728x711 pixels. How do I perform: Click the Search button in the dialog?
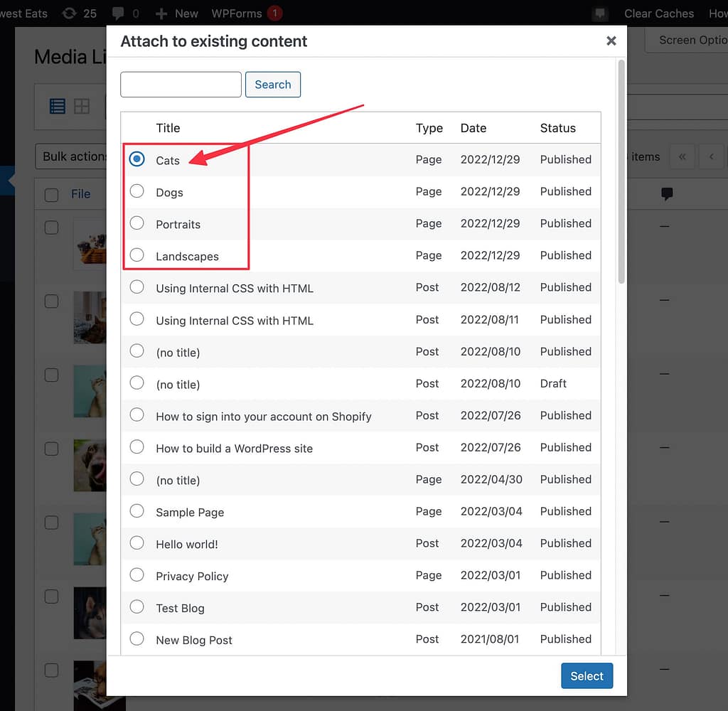(x=272, y=84)
